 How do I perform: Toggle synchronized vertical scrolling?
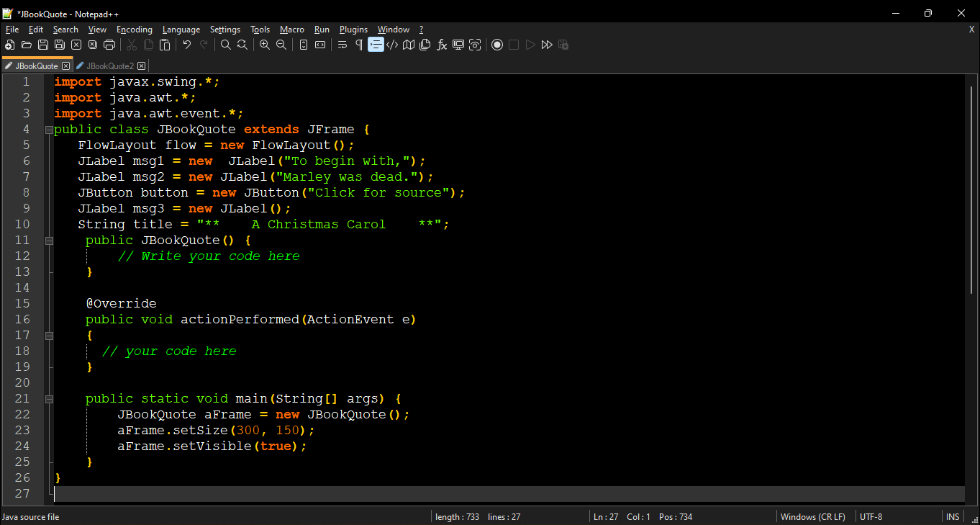pos(304,45)
